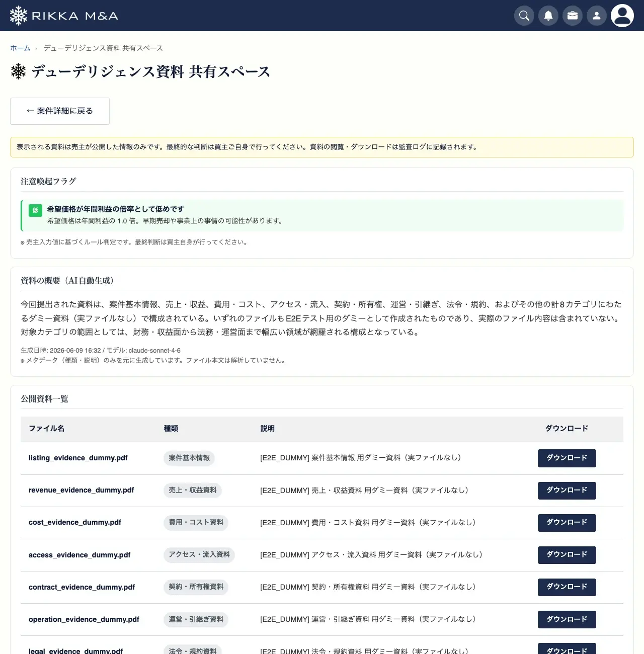Screen dimensions: 644x654
Task: Click the description for 費用・コスト資料 用ダミー資料
Action: tap(368, 523)
